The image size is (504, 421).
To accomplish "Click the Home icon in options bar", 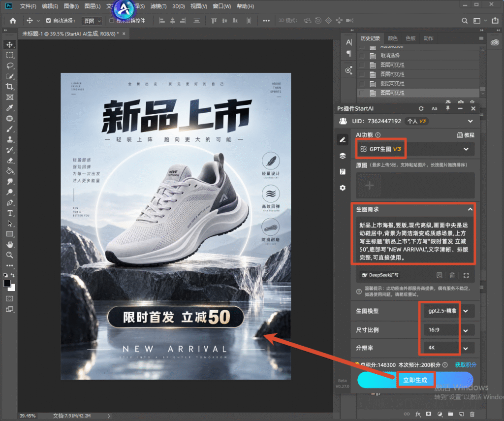I will 13,21.
